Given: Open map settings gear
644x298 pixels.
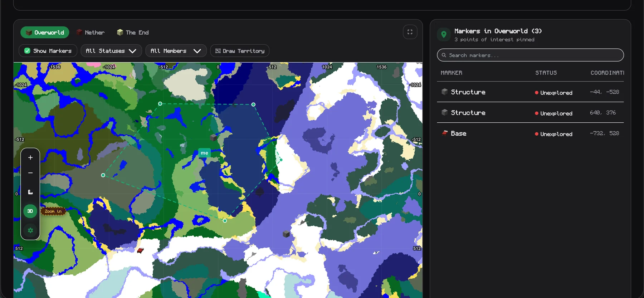Looking at the screenshot, I should pos(30,230).
